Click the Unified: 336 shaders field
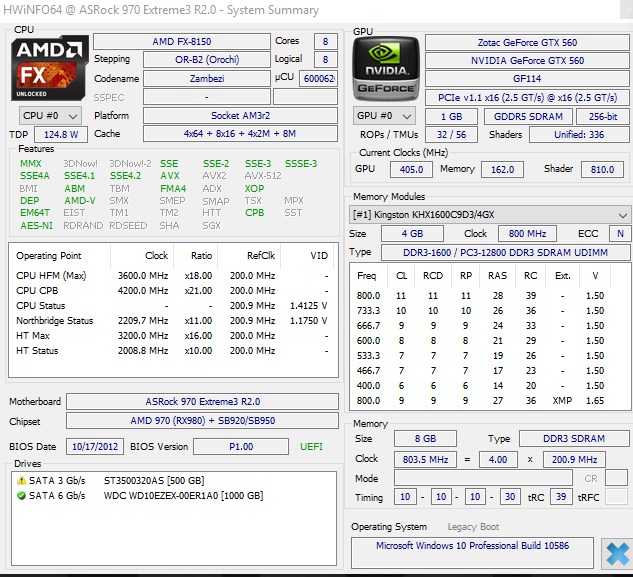 [x=579, y=134]
